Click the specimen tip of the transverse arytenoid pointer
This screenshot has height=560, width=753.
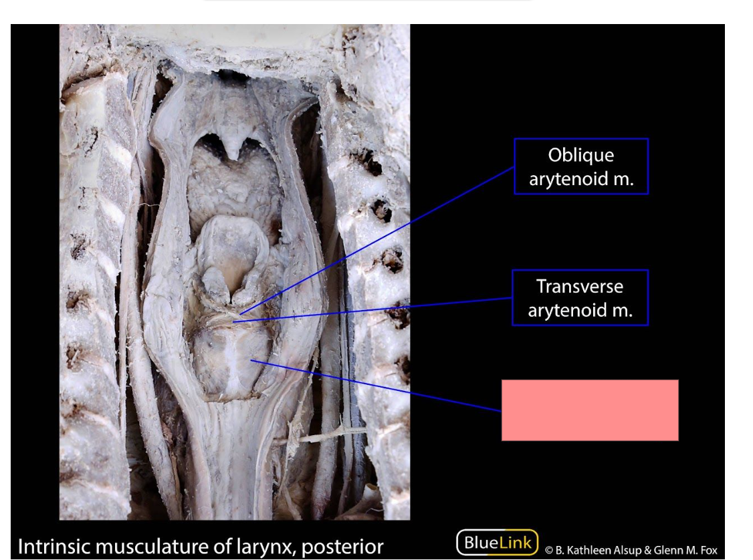pyautogui.click(x=234, y=321)
